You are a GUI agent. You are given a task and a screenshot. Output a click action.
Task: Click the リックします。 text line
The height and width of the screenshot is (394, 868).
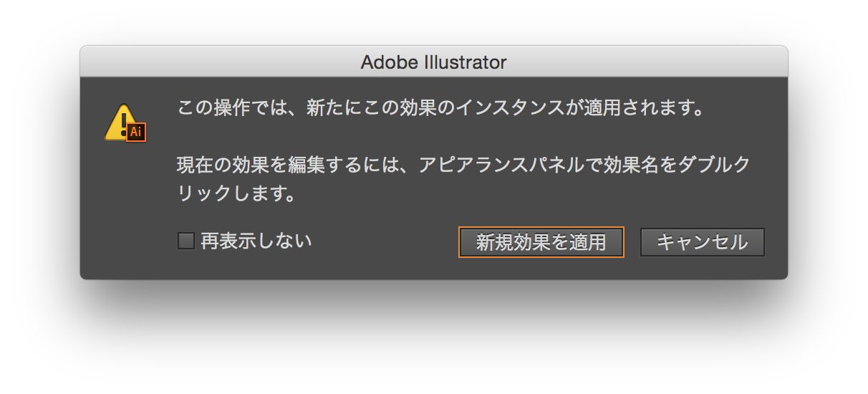236,193
